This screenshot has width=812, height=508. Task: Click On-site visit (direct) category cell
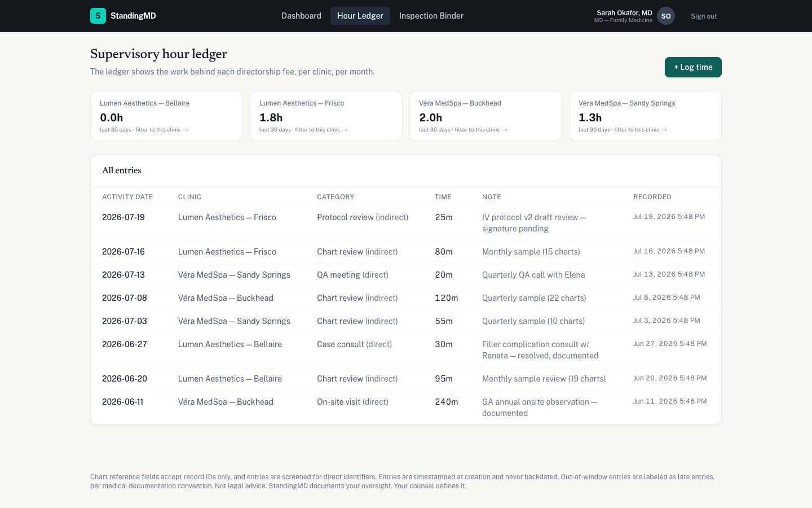click(352, 402)
